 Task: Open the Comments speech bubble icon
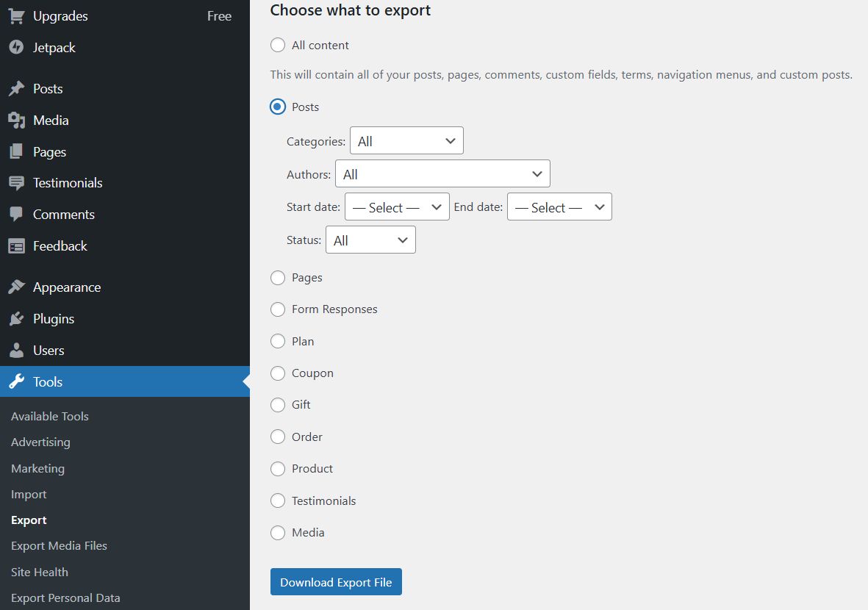coord(16,214)
